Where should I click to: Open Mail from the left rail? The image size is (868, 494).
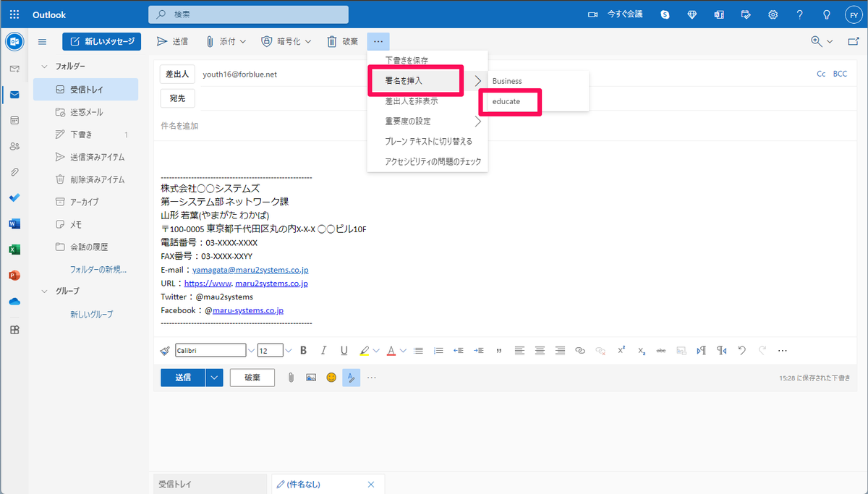14,95
